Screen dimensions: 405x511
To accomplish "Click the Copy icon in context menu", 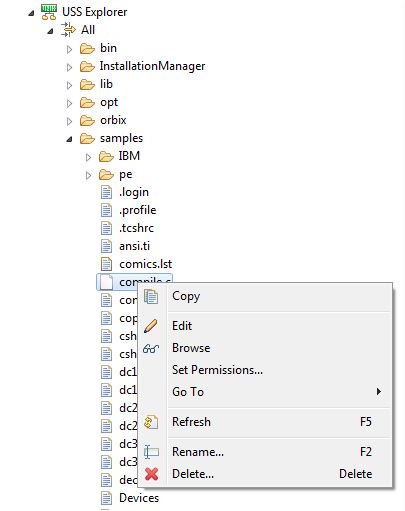I will click(151, 296).
